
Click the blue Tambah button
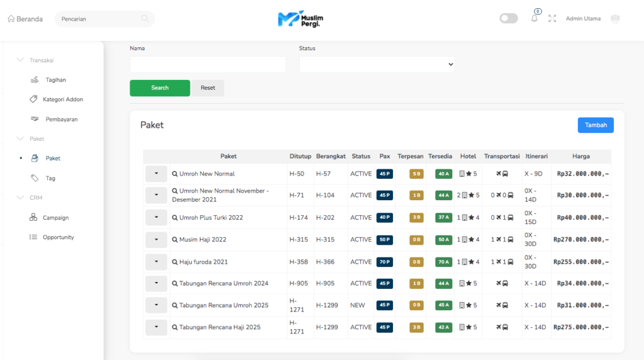click(595, 125)
